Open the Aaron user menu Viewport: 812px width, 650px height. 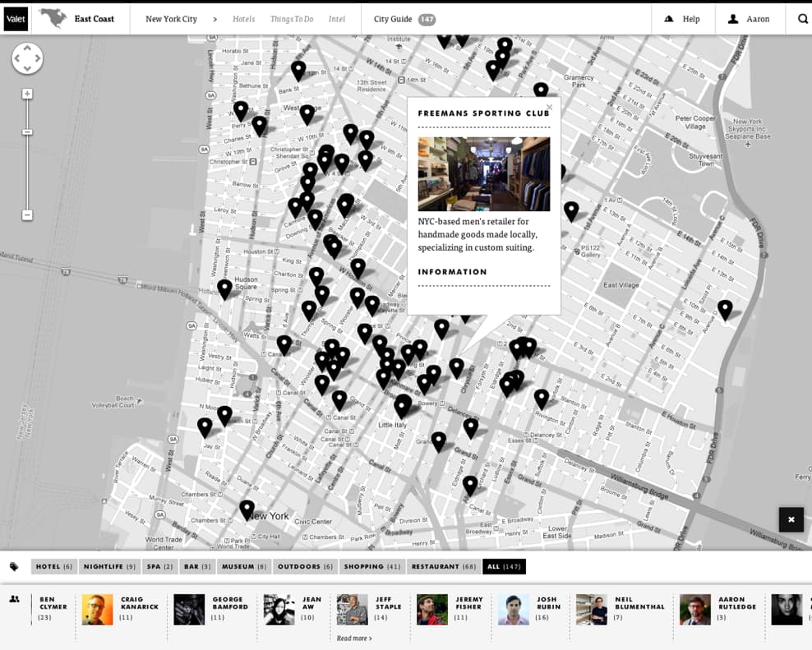tap(749, 19)
